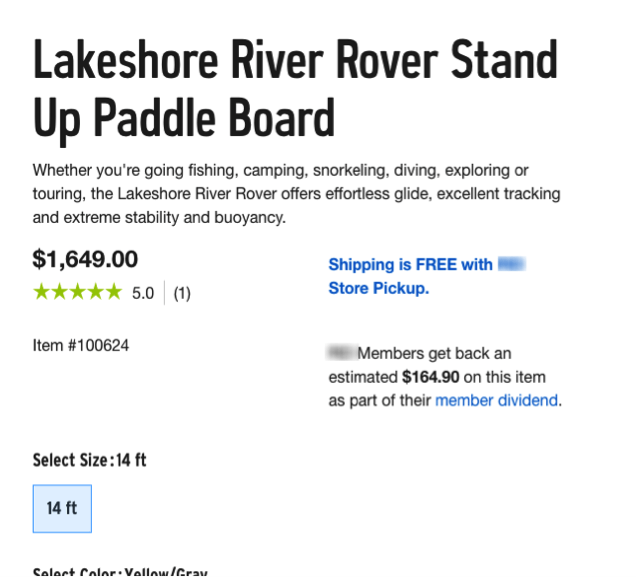Click the Shipping is FREE with link
The image size is (637, 577).
click(410, 265)
